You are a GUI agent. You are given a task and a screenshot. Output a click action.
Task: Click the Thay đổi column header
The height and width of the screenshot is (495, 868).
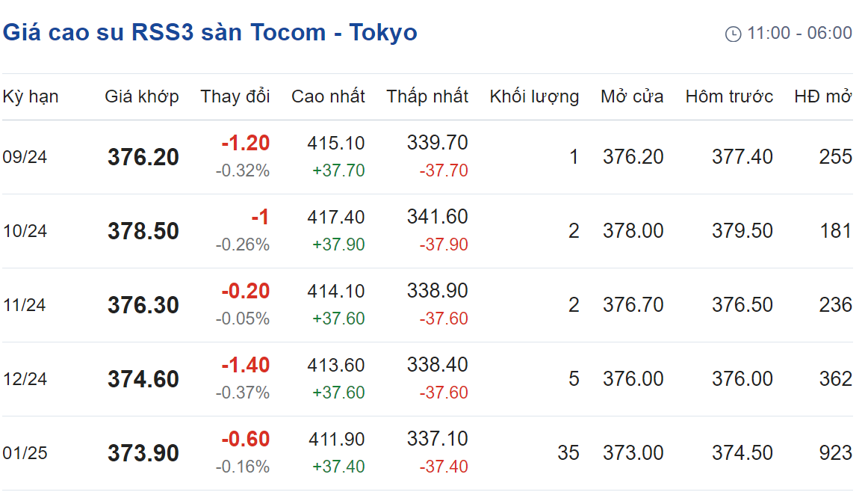(x=235, y=96)
